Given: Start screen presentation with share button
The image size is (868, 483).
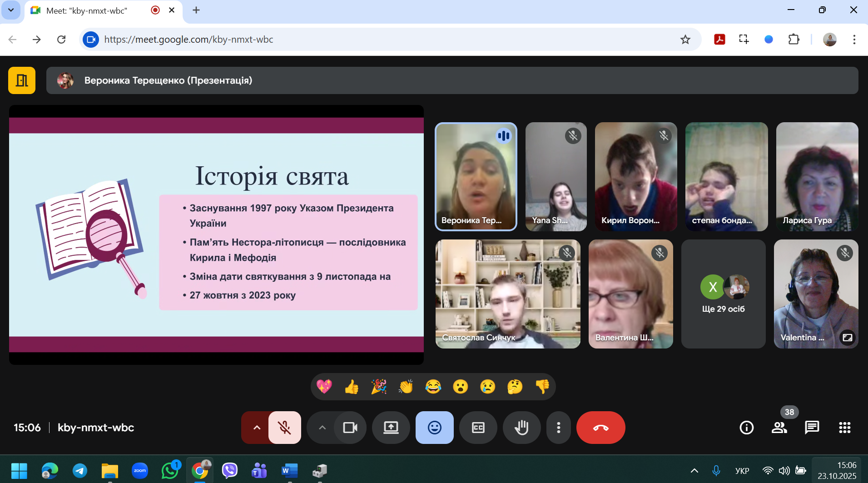Looking at the screenshot, I should [391, 428].
